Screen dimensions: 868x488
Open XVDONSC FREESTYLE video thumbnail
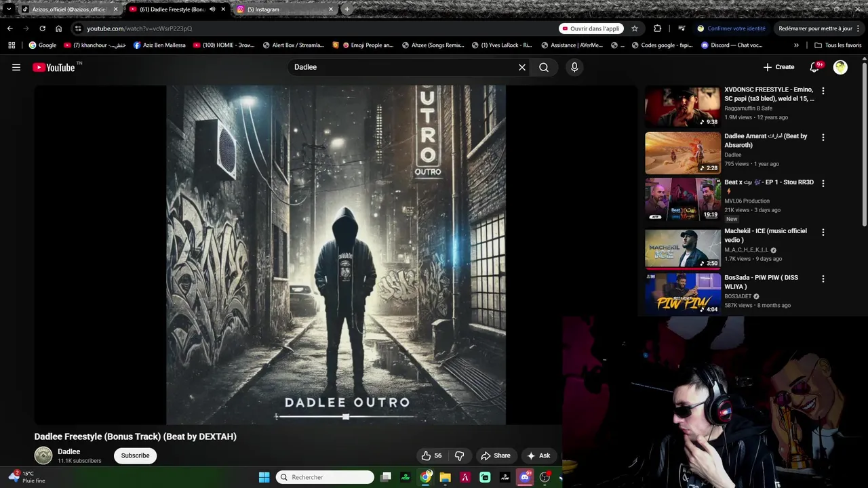pyautogui.click(x=682, y=106)
